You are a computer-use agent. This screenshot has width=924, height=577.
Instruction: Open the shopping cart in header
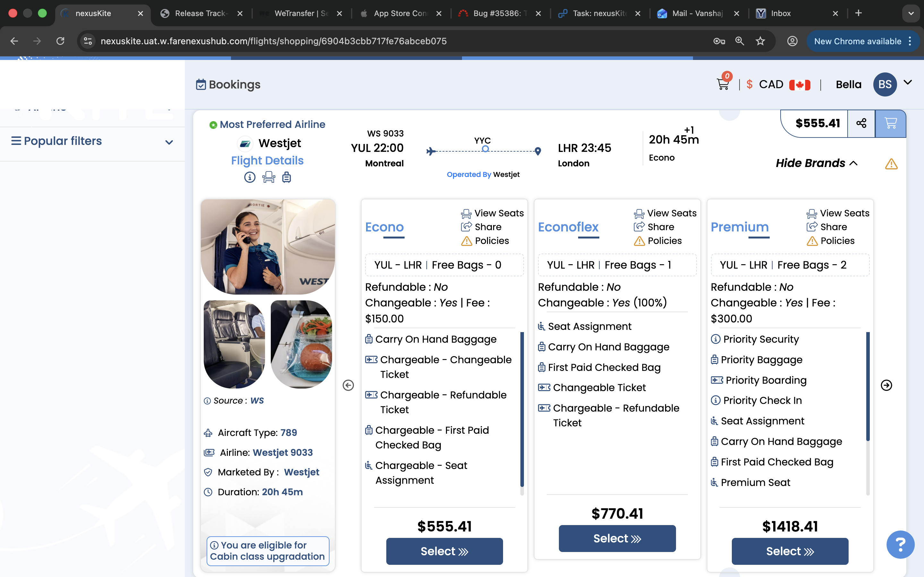[723, 84]
